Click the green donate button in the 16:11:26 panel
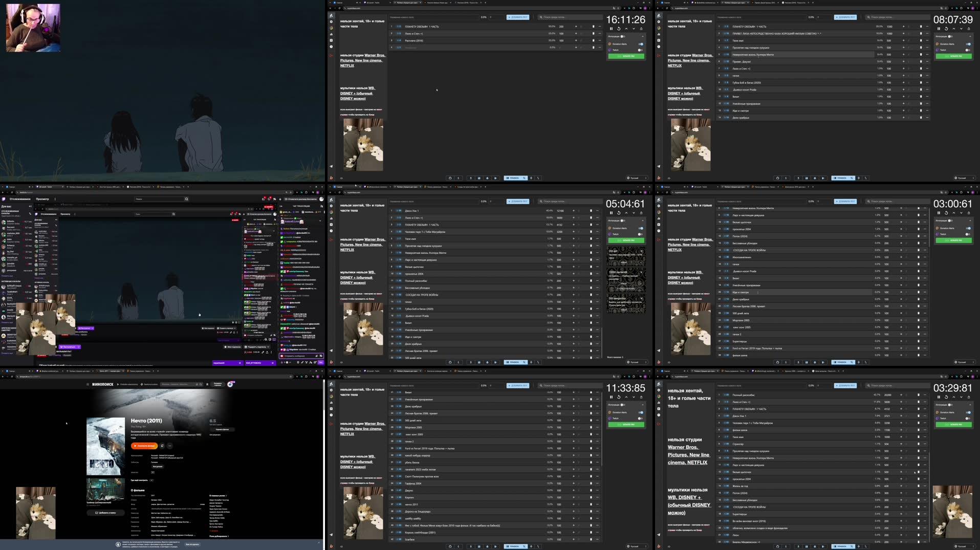The width and height of the screenshot is (980, 550). coord(626,56)
